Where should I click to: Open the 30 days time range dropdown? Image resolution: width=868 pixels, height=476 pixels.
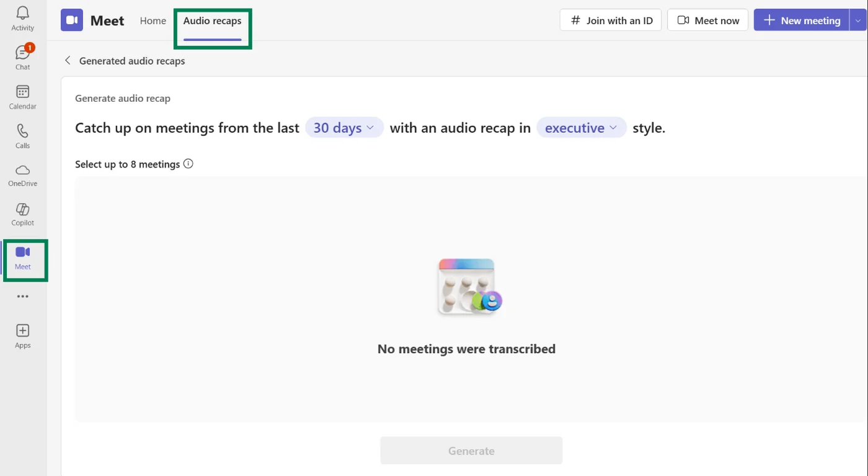pos(344,128)
